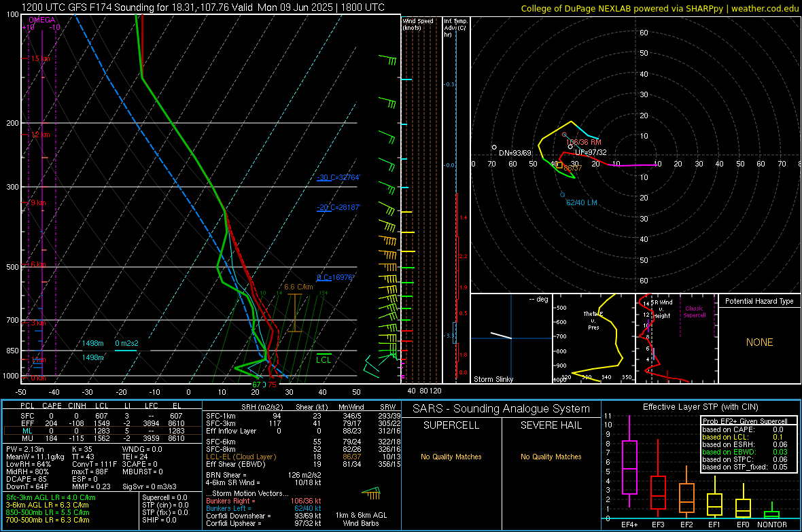Click the DN=93/69 white circle marker on hodograph
This screenshot has width=802, height=532.
(494, 147)
